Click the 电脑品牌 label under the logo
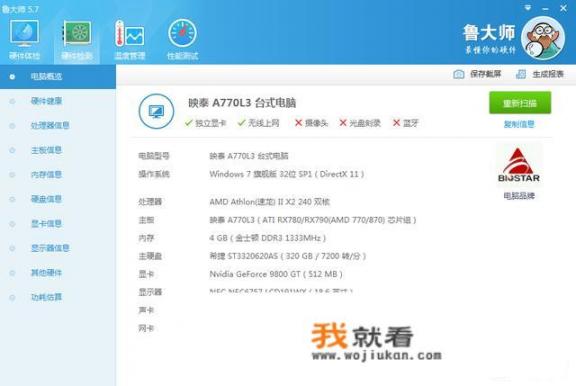This screenshot has width=576, height=386. click(519, 196)
